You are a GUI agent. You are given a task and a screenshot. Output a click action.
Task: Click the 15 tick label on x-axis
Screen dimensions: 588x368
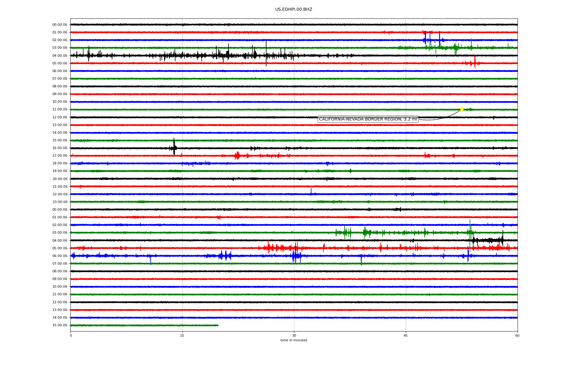pyautogui.click(x=182, y=336)
